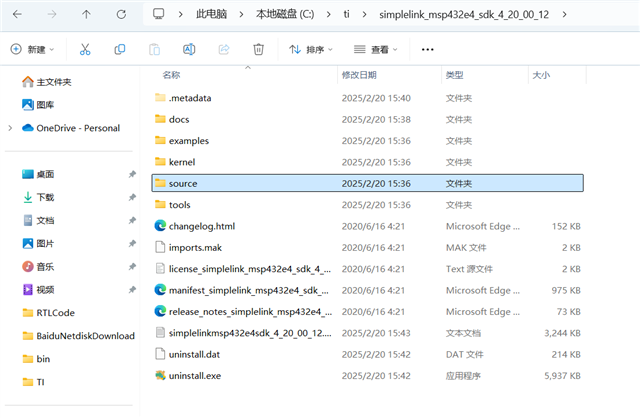This screenshot has height=418, width=640.
Task: Sort by 名称 column header
Action: [x=171, y=75]
